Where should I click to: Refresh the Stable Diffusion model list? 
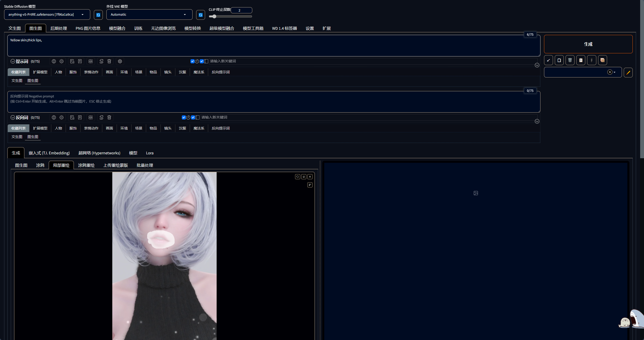pyautogui.click(x=98, y=15)
